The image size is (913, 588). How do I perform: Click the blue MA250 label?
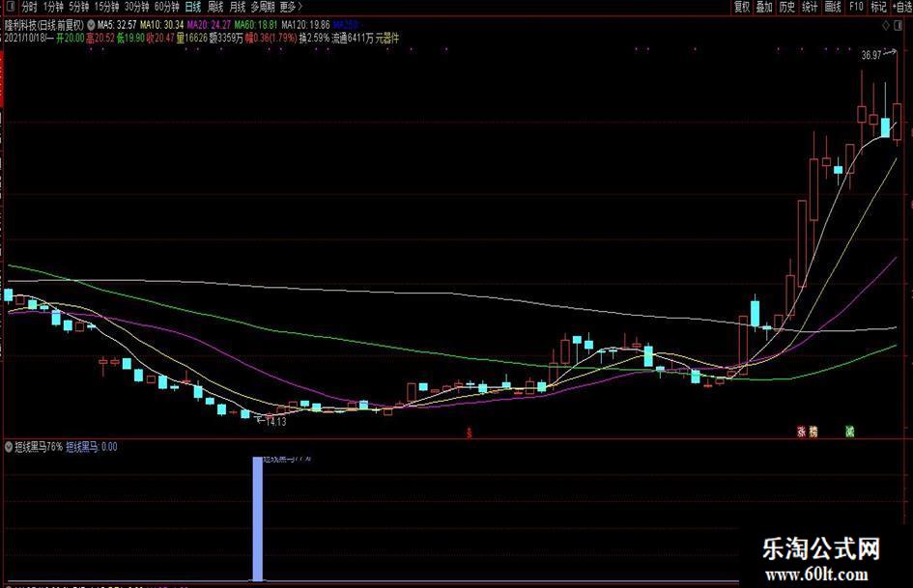pos(345,25)
